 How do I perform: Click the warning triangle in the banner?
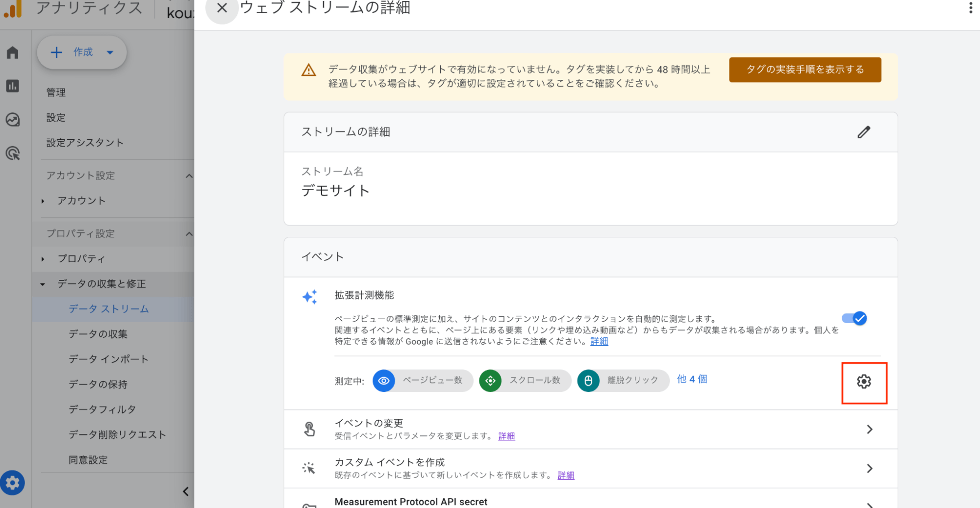(x=308, y=70)
